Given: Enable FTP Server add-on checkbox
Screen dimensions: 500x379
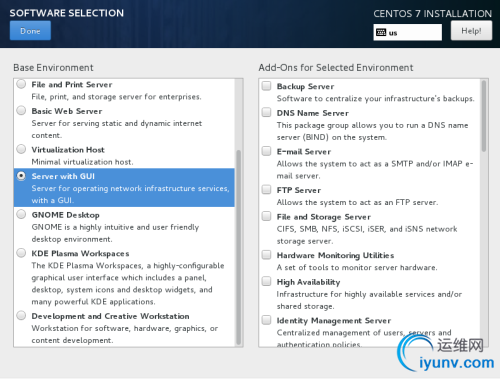Looking at the screenshot, I should pos(266,190).
